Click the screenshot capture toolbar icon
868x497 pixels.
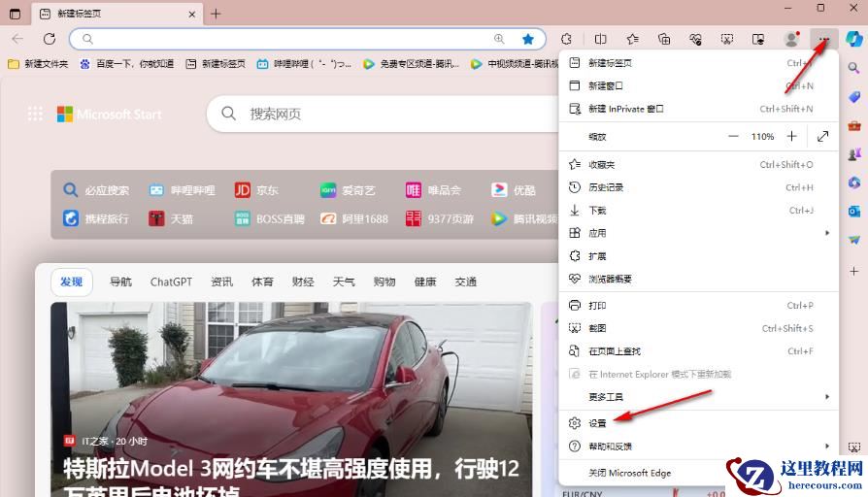[727, 39]
